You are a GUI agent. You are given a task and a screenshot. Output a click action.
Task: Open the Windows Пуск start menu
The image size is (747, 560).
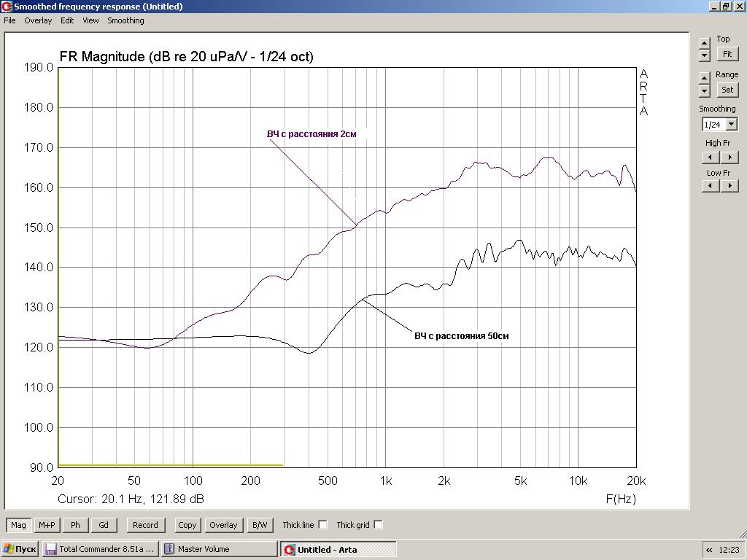click(x=20, y=549)
